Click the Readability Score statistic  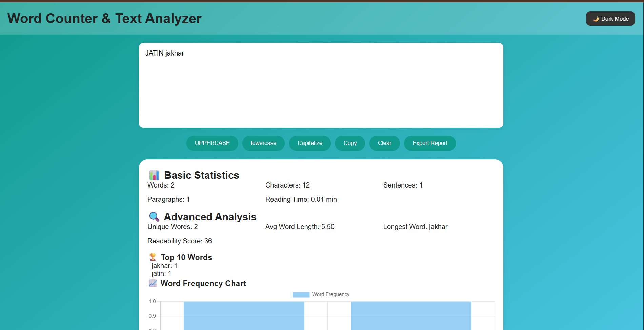(x=180, y=241)
